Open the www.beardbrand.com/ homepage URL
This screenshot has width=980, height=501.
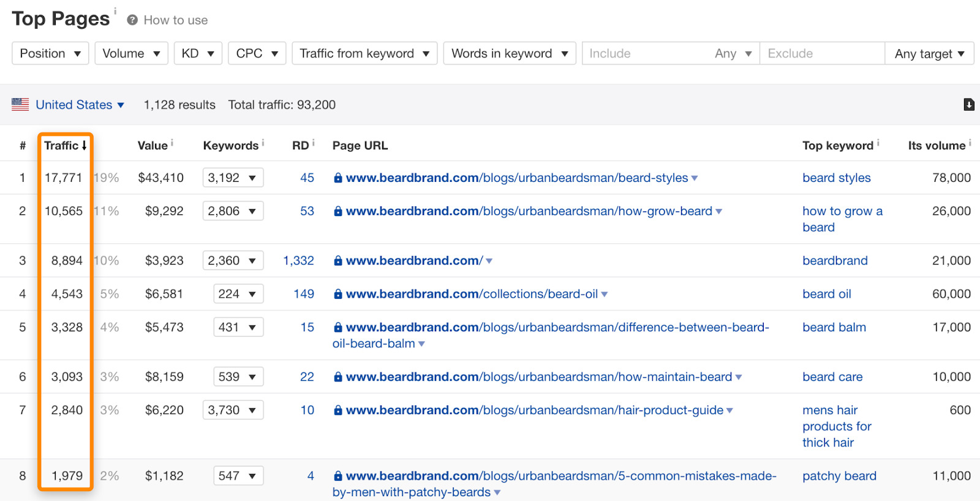coord(415,260)
